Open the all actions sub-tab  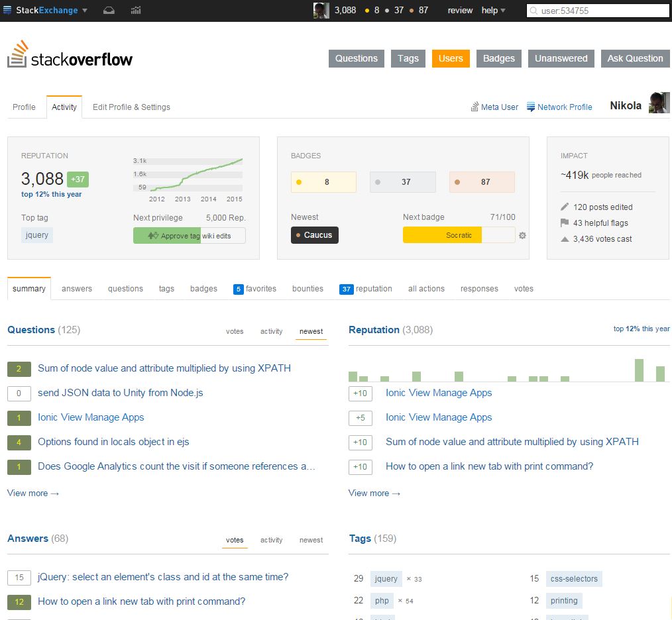[426, 289]
